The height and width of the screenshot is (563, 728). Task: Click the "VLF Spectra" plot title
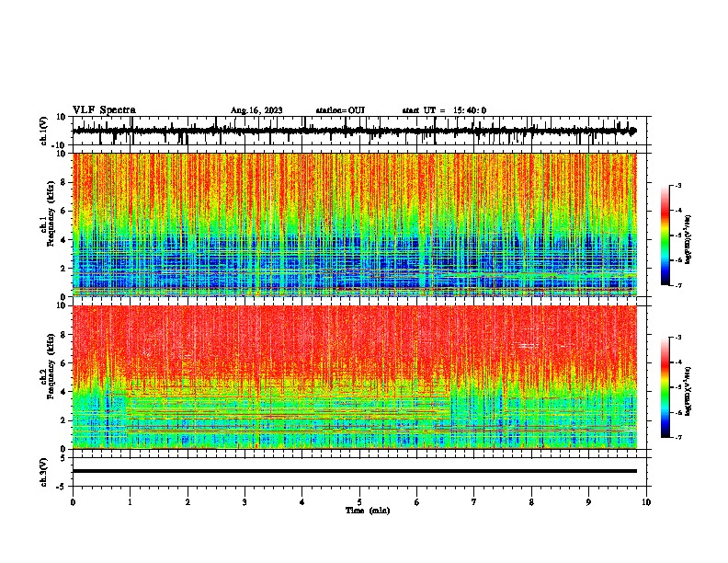pos(104,110)
